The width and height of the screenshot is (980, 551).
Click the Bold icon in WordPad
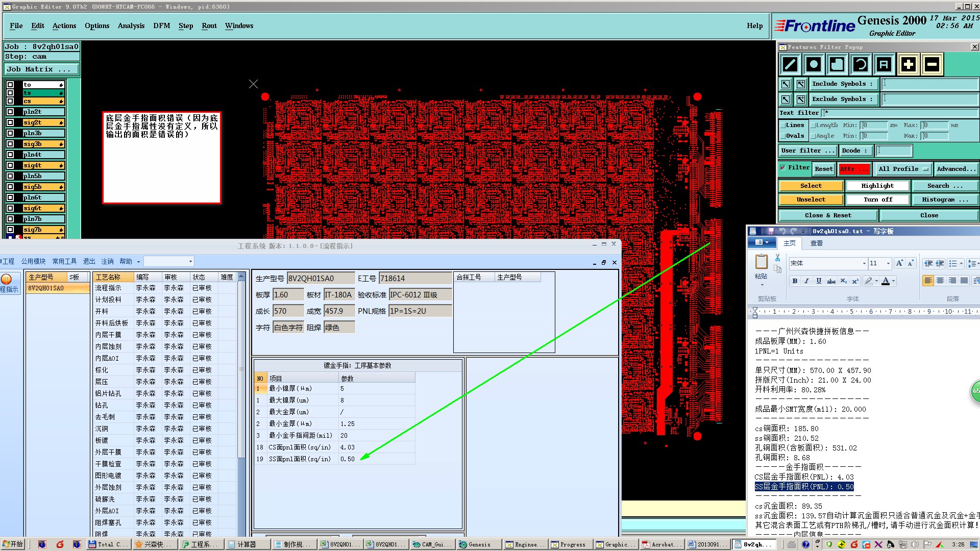tap(795, 281)
